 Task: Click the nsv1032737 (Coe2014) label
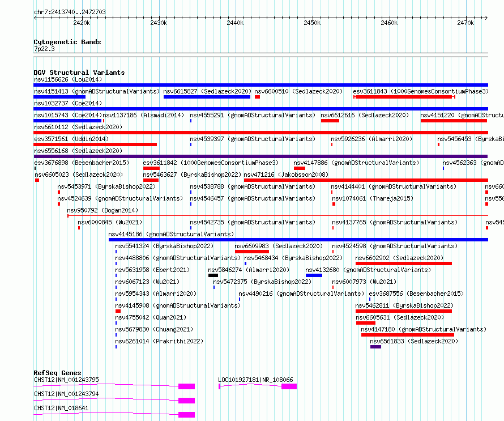(68, 103)
